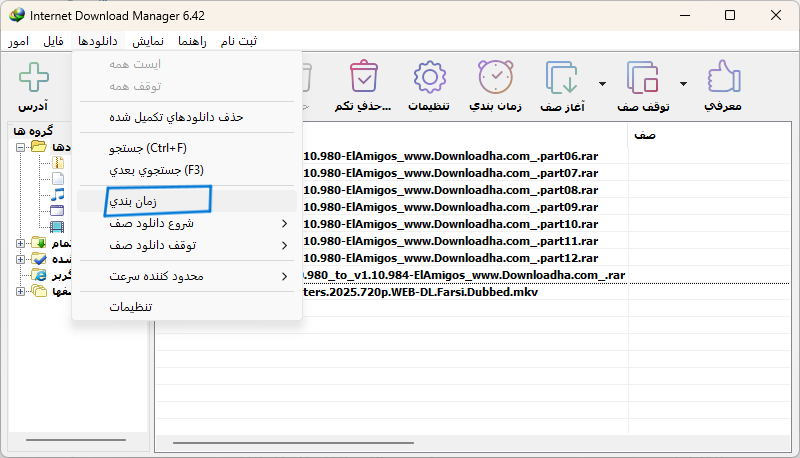
Task: Select the Music note category icon
Action: [58, 194]
